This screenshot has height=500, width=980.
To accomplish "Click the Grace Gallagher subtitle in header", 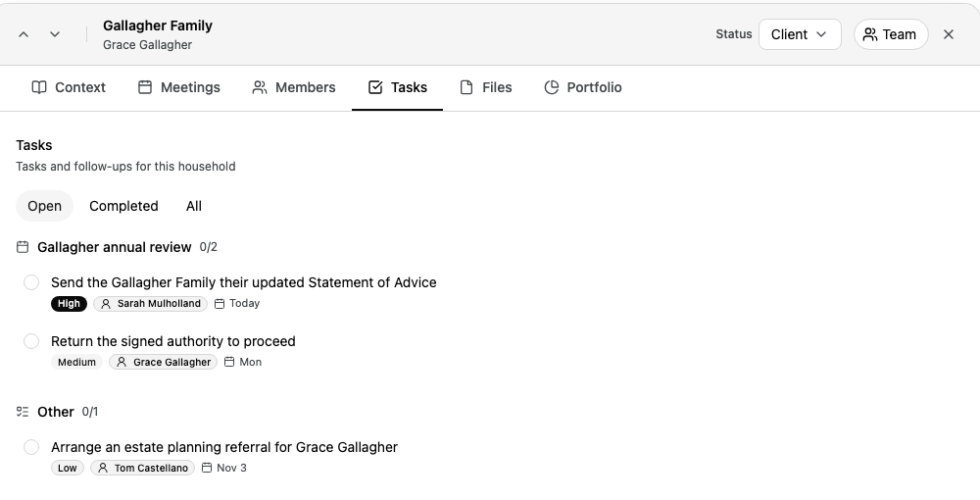I will tap(148, 45).
